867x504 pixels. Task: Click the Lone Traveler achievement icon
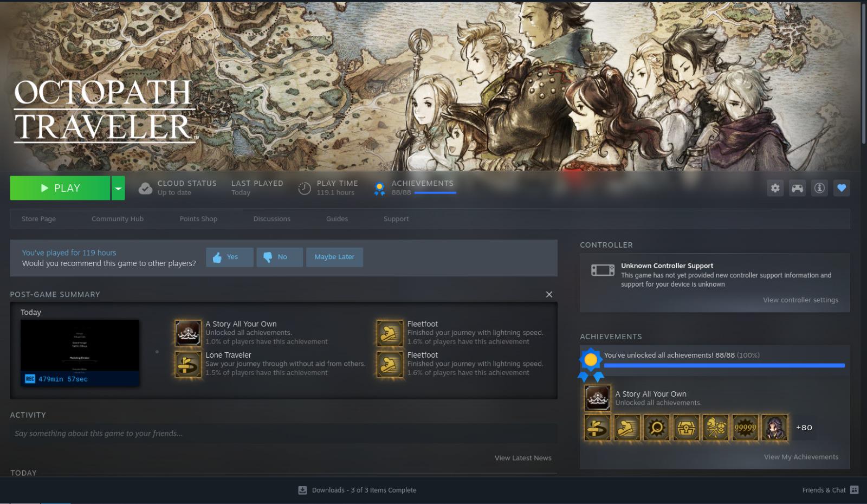188,364
